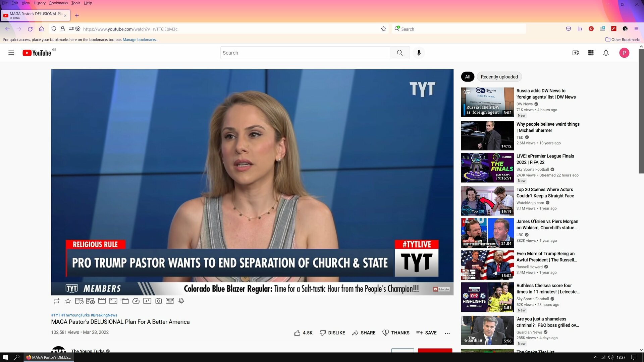The height and width of the screenshot is (362, 644).
Task: Open the account avatar menu
Action: 624,53
